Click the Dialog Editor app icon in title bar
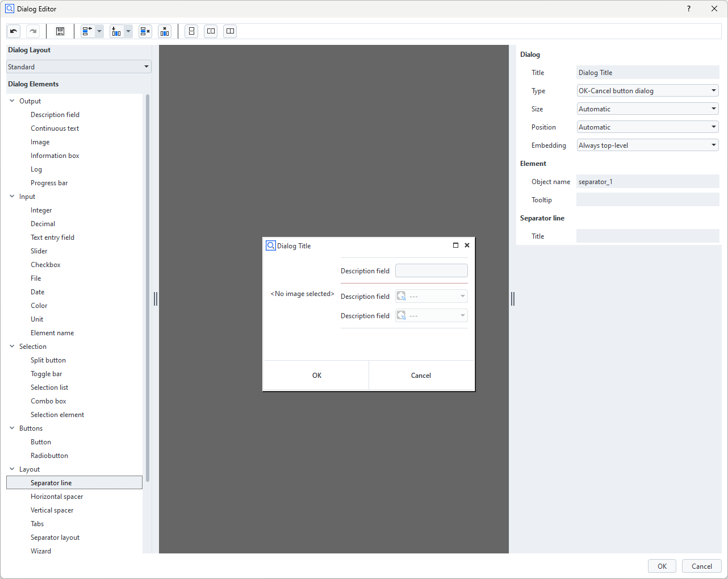This screenshot has height=579, width=728. (x=10, y=9)
